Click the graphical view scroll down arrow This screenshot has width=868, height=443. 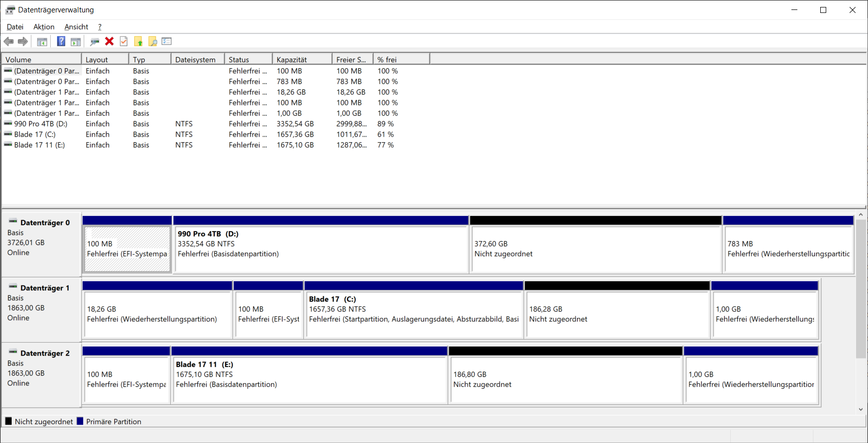[x=861, y=410]
